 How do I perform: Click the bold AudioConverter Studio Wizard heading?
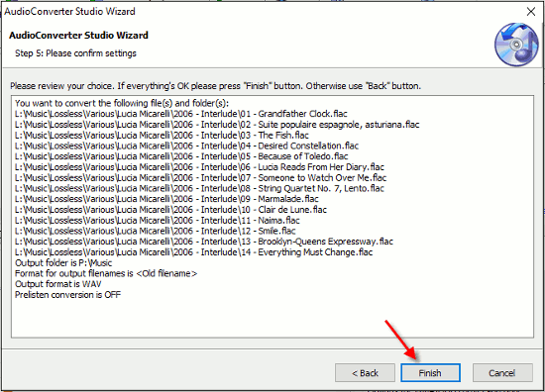coord(78,36)
